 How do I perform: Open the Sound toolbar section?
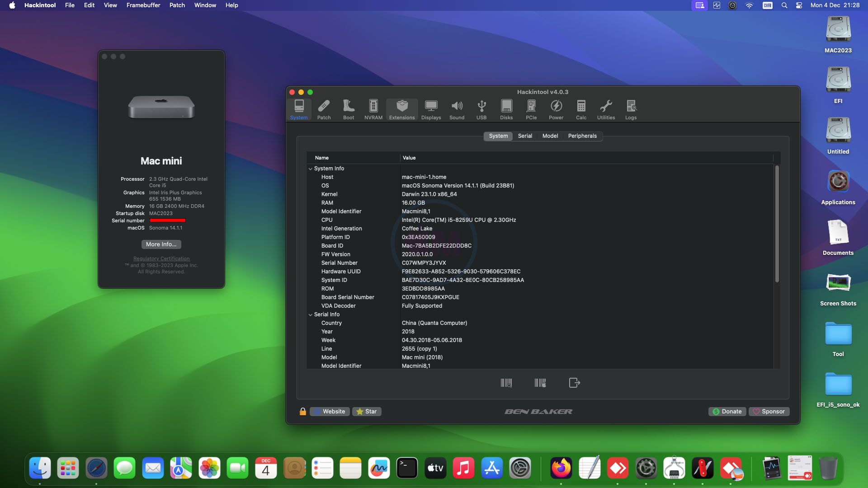[457, 110]
